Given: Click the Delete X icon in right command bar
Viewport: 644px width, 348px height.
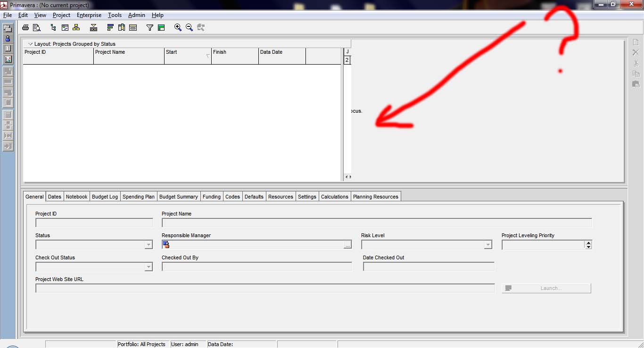Looking at the screenshot, I should point(636,52).
